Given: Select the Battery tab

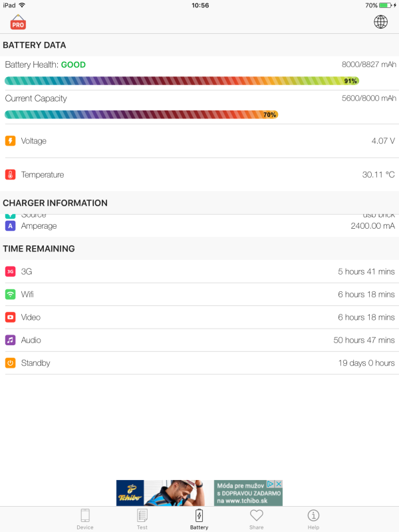Looking at the screenshot, I should [x=199, y=519].
